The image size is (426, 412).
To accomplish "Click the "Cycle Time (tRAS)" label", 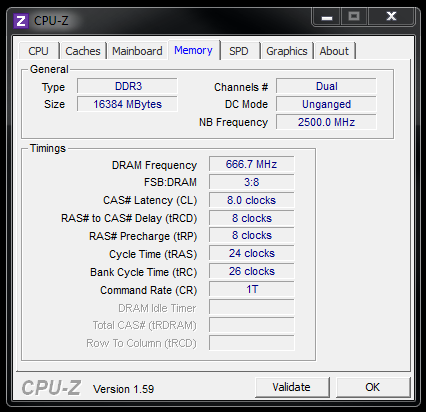I will click(153, 254).
